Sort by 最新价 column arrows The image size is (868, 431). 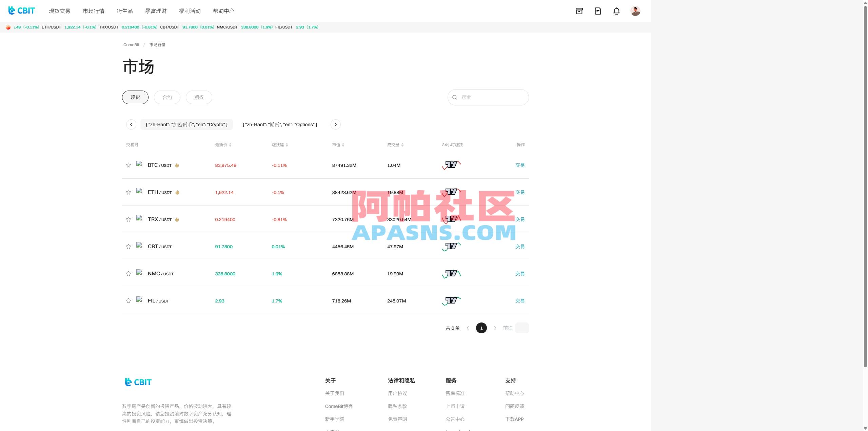tap(230, 145)
